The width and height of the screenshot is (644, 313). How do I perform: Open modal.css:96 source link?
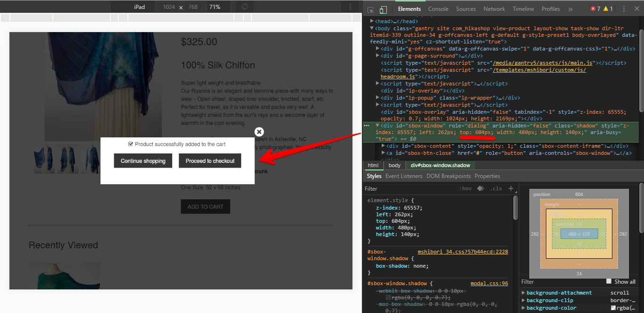pos(489,283)
